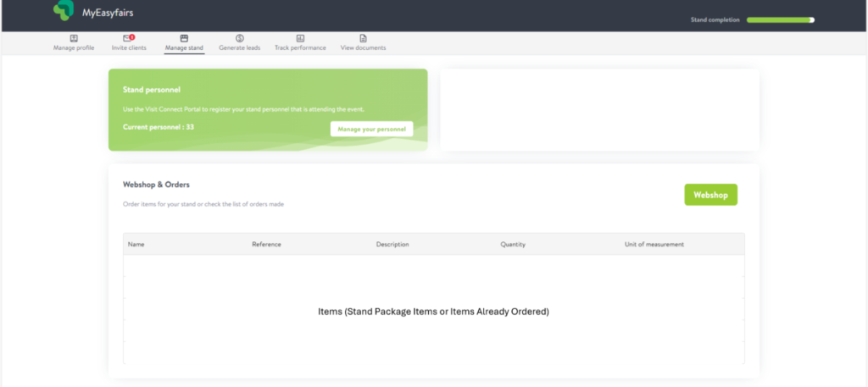Open the green Webshop button
The image size is (868, 387).
point(710,195)
